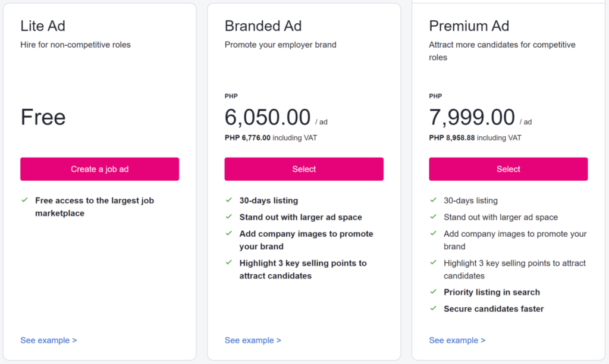Click the checkmark beside Stand out with larger ad space
609x364 pixels.
click(229, 218)
